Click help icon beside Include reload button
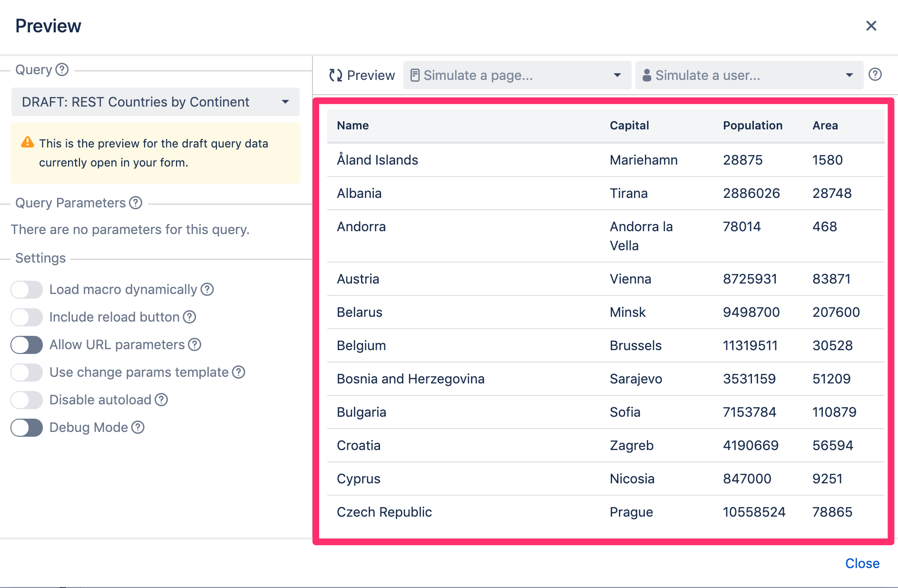The width and height of the screenshot is (898, 588). [189, 317]
